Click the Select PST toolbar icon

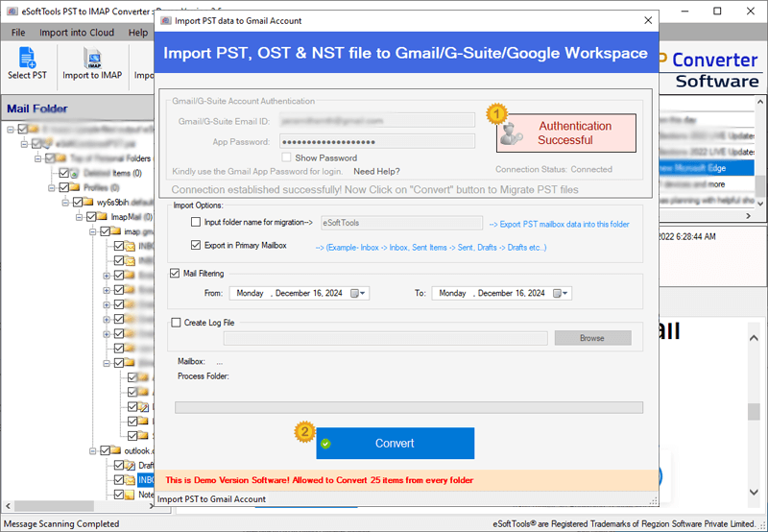click(27, 58)
